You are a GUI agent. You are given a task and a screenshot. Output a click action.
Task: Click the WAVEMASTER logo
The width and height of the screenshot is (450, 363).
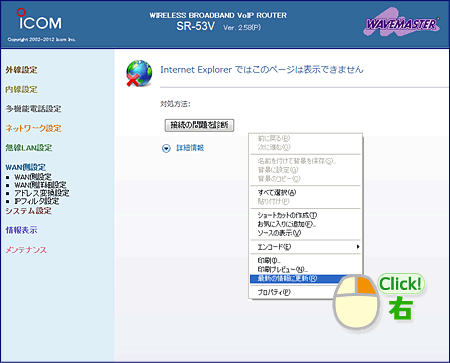click(401, 23)
